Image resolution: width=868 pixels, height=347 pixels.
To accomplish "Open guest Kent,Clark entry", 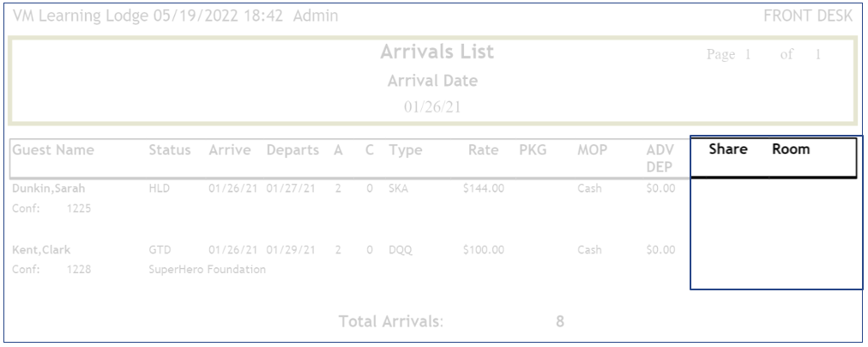I will tap(41, 250).
